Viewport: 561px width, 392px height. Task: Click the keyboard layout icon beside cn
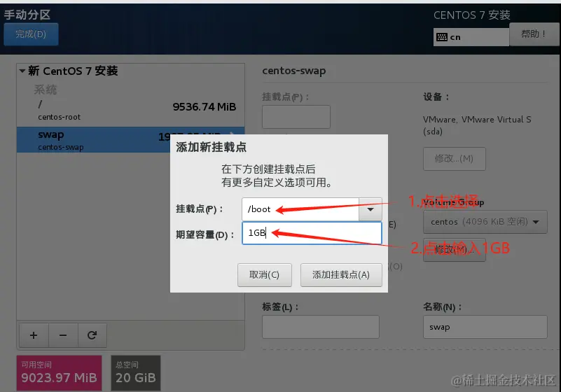point(442,37)
